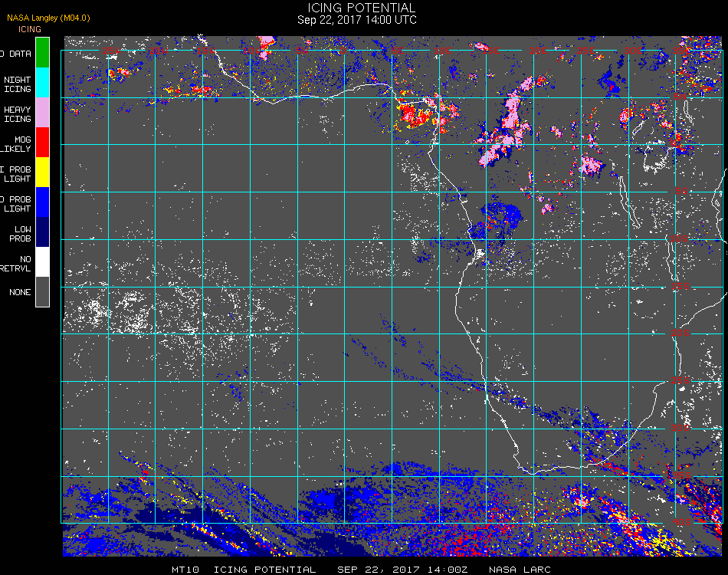Click the cyan Night Icing legend swatch

coord(42,82)
